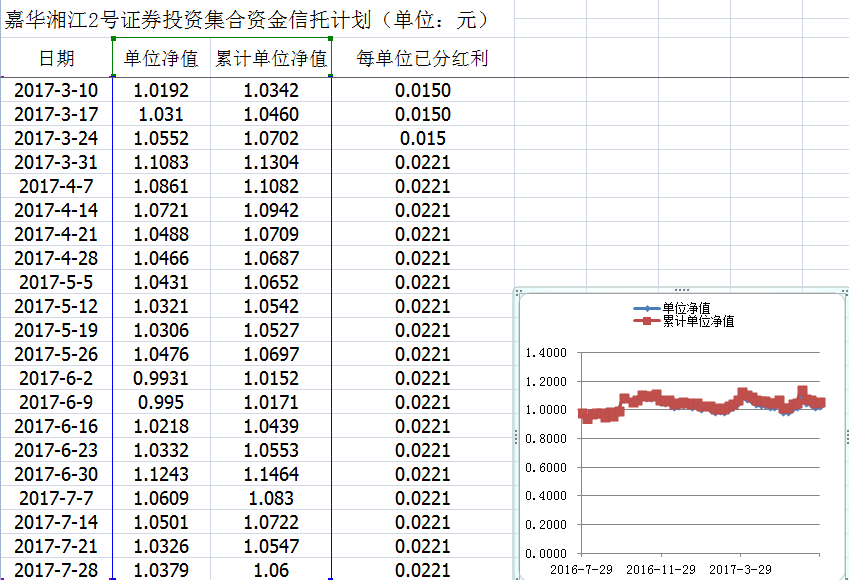The width and height of the screenshot is (849, 580).
Task: Click the date cell 2017-7-28
Action: pyautogui.click(x=57, y=571)
